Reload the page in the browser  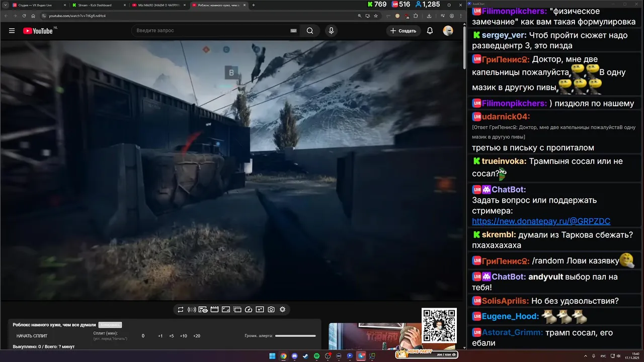pyautogui.click(x=24, y=16)
